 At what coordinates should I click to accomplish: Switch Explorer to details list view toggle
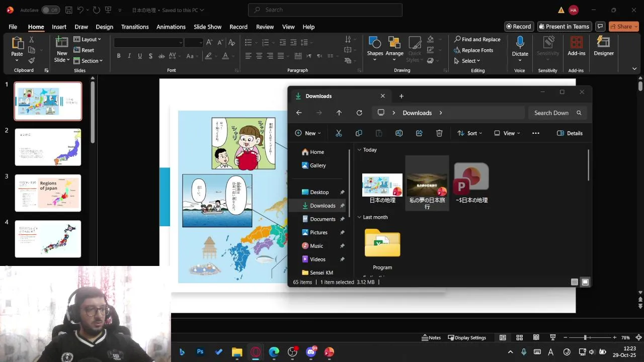coord(575,282)
